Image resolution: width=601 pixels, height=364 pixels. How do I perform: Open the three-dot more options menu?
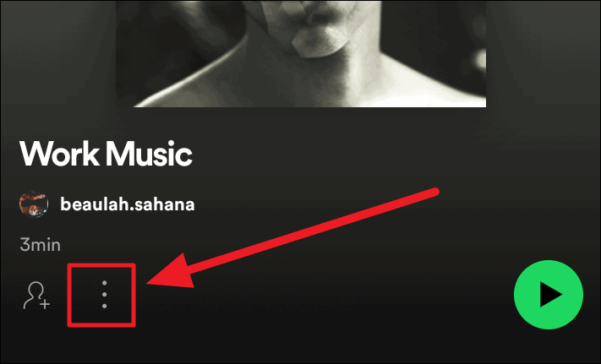(x=104, y=295)
